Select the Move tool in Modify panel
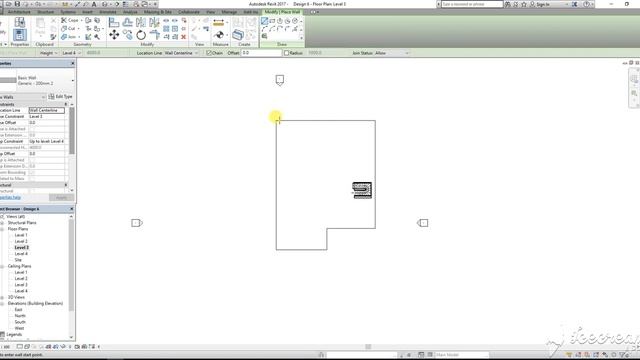Screen dimensions: 640x360 (x=114, y=35)
